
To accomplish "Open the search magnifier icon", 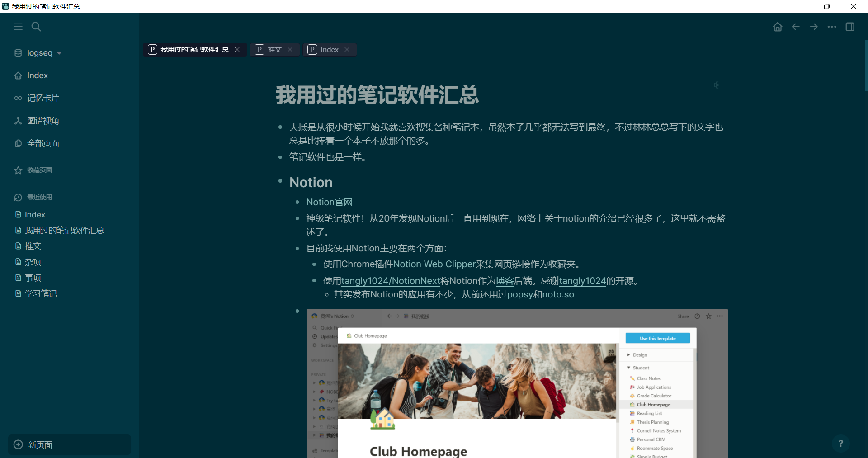I will [36, 27].
